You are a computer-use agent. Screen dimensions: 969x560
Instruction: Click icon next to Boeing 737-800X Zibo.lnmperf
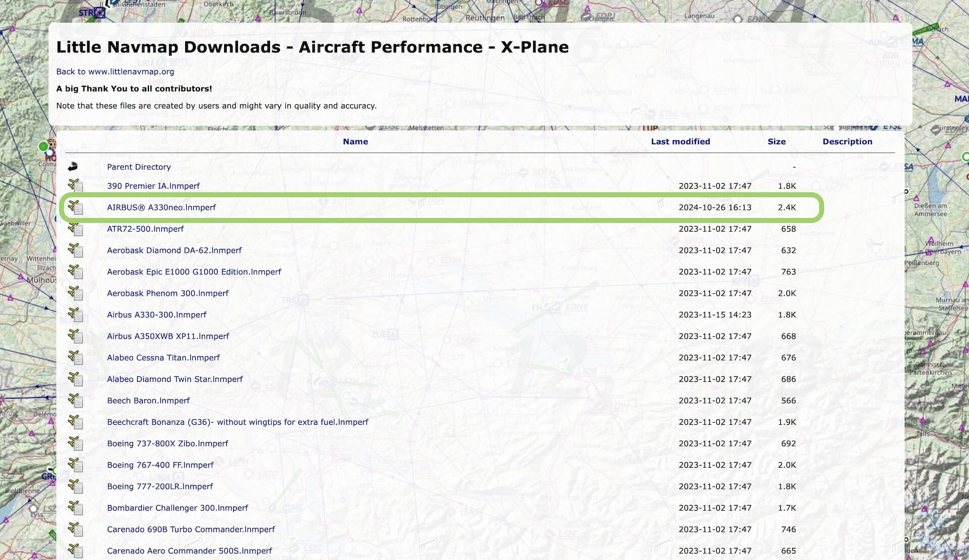tap(75, 443)
